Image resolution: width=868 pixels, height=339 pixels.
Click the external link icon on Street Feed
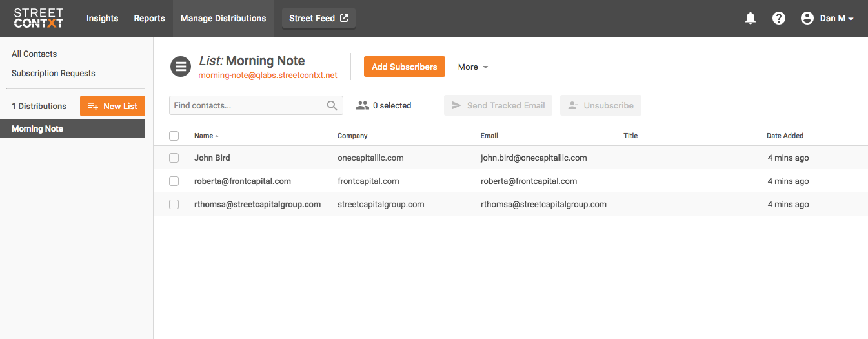(x=344, y=18)
